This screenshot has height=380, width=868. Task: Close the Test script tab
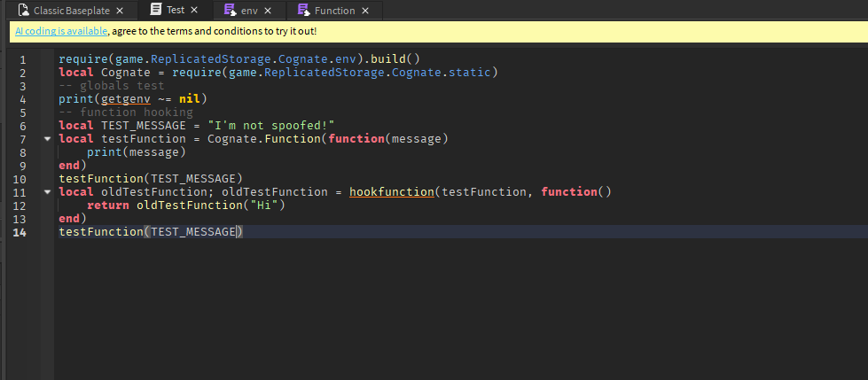[194, 10]
